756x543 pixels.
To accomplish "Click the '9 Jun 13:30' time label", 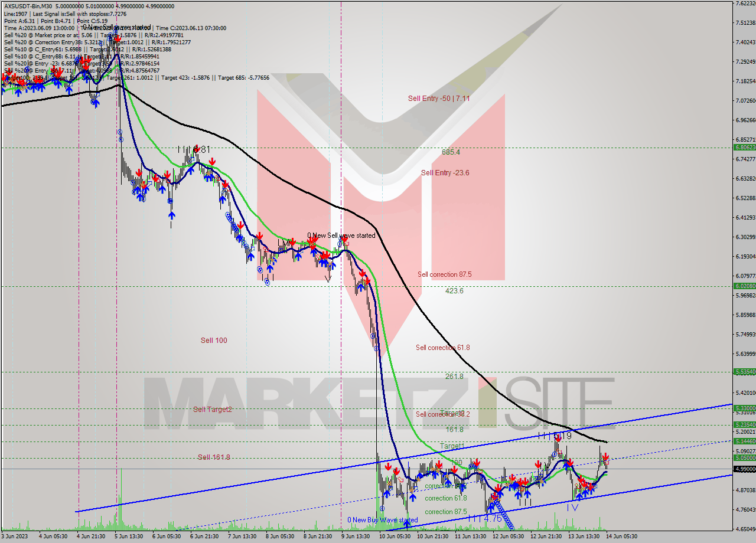I will tap(356, 537).
